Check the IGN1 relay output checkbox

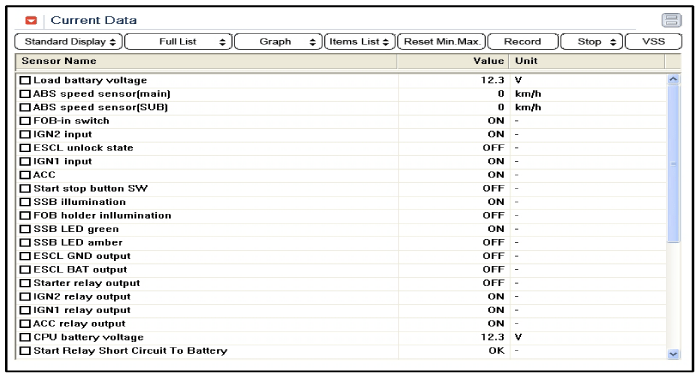click(25, 310)
